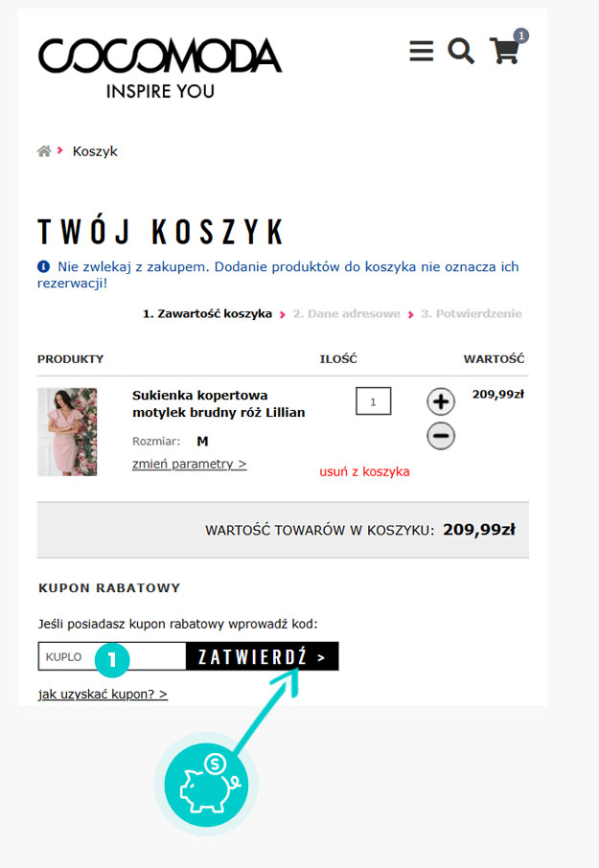Image resolution: width=599 pixels, height=868 pixels.
Task: Select step 3 Potwierdzenie
Action: [x=472, y=314]
